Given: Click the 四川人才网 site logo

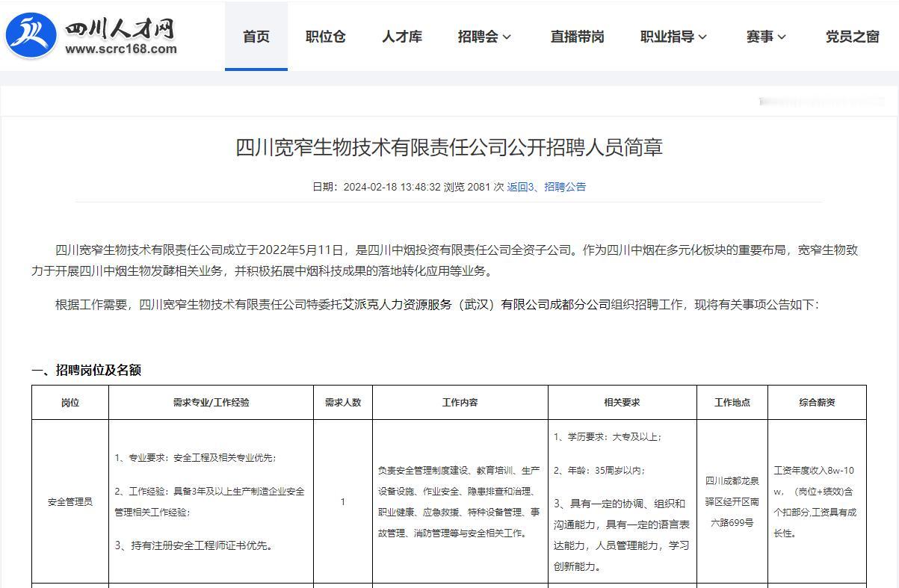Looking at the screenshot, I should (x=91, y=35).
